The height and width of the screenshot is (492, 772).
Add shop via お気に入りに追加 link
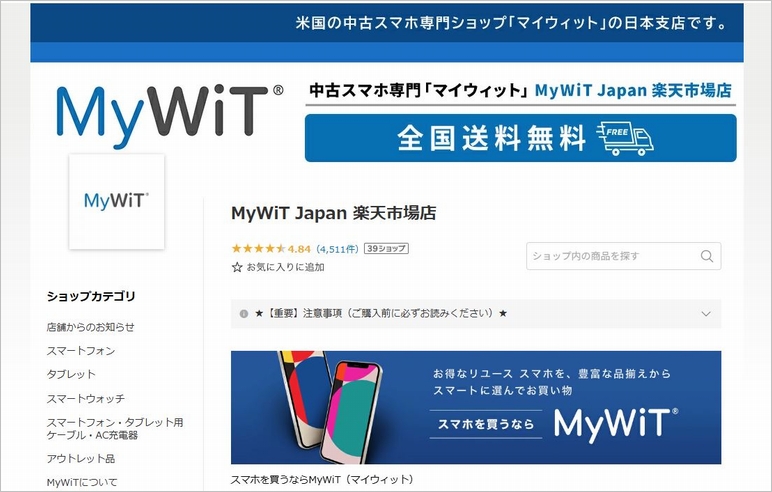[x=285, y=267]
